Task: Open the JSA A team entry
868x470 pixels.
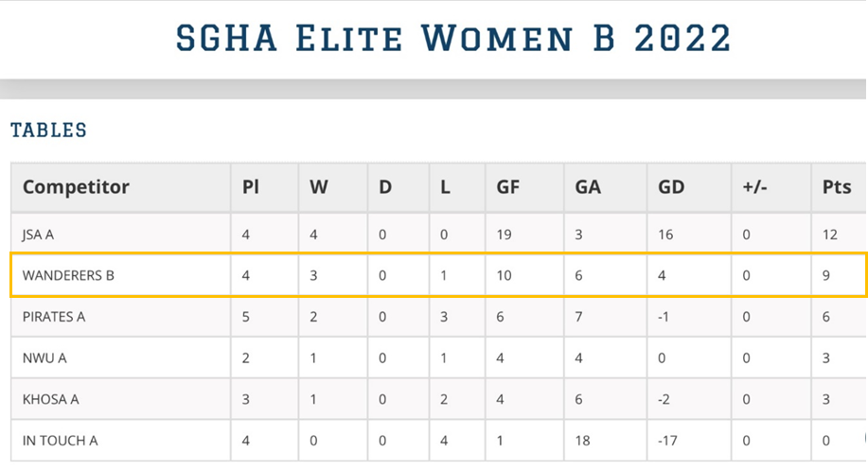Action: (38, 235)
